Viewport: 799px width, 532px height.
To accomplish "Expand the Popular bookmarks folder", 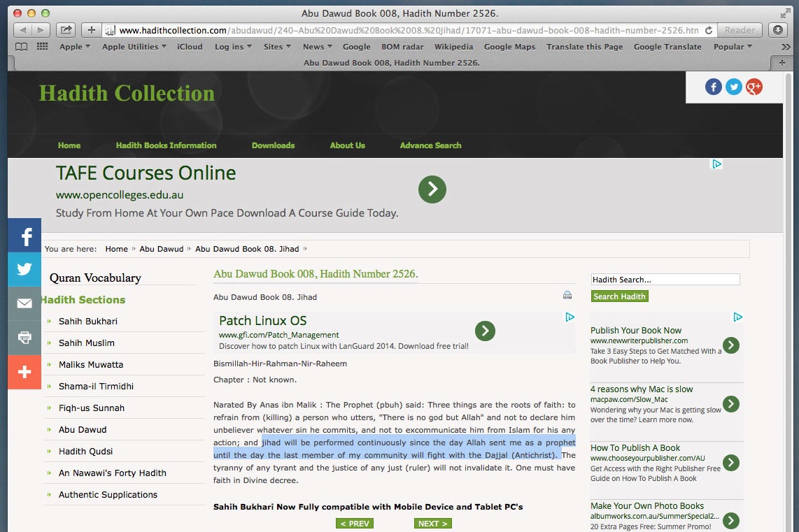I will click(x=733, y=47).
